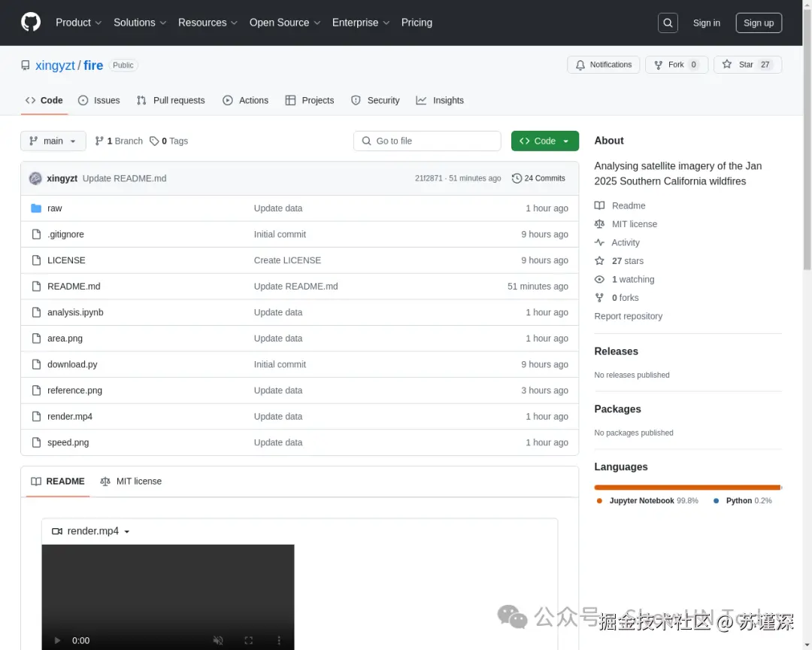Click the Jupyter Notebook 99.8% language entry
The width and height of the screenshot is (812, 650).
[x=647, y=501]
